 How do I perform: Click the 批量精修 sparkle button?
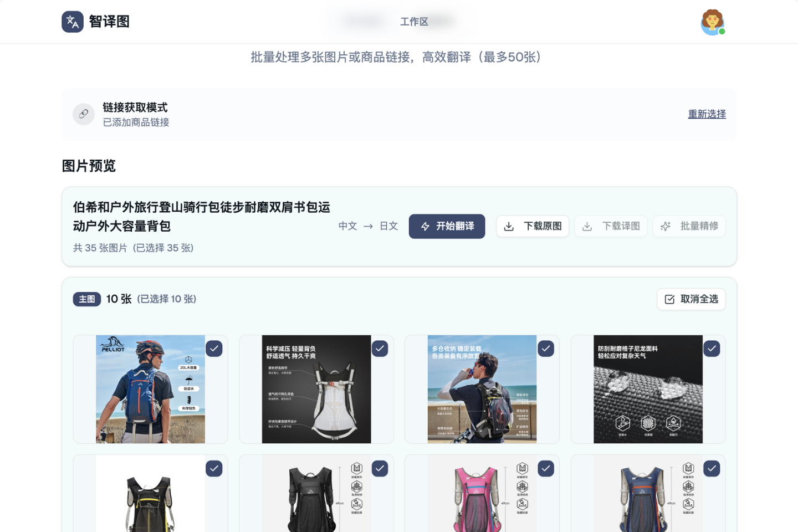(x=689, y=226)
